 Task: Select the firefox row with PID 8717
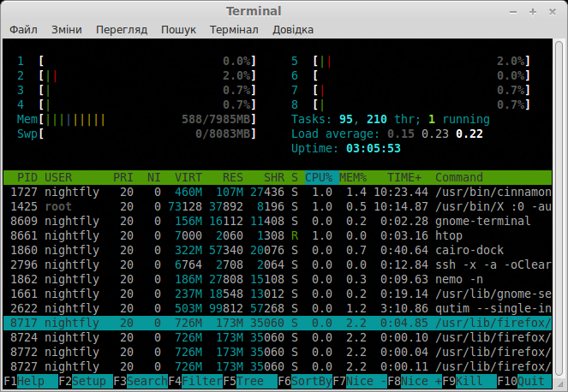[278, 323]
